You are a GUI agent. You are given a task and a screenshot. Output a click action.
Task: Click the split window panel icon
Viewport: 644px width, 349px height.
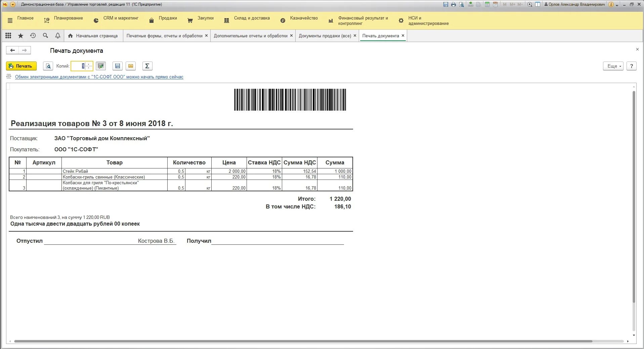[x=538, y=4]
